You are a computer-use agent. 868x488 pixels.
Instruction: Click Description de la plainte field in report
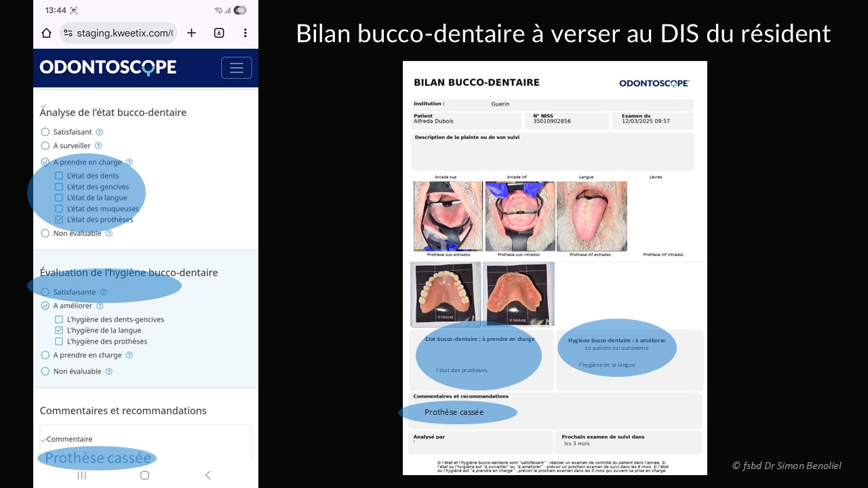(553, 151)
